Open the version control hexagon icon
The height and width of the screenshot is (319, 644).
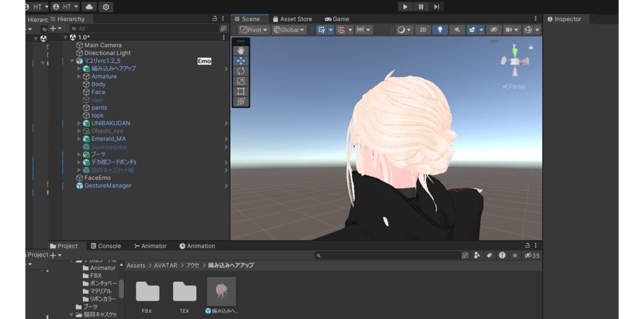[x=106, y=6]
